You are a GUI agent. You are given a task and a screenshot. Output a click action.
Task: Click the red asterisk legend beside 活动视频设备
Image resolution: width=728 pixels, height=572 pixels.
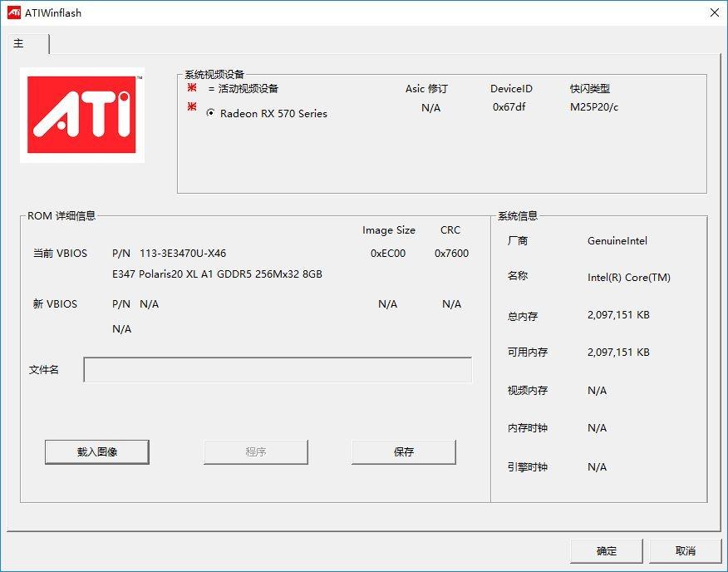pos(192,87)
